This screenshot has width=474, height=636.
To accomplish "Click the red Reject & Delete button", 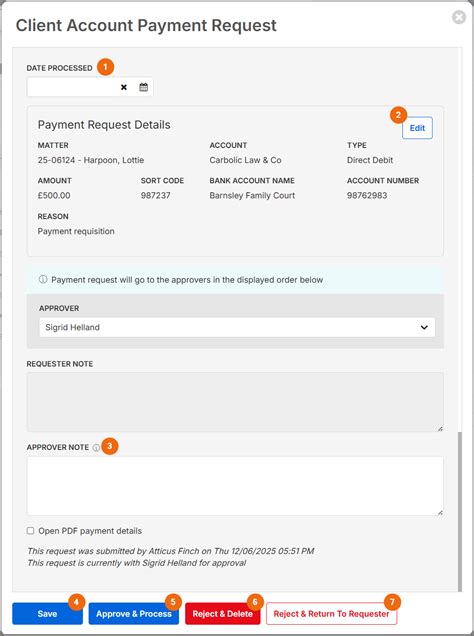I will 223,614.
